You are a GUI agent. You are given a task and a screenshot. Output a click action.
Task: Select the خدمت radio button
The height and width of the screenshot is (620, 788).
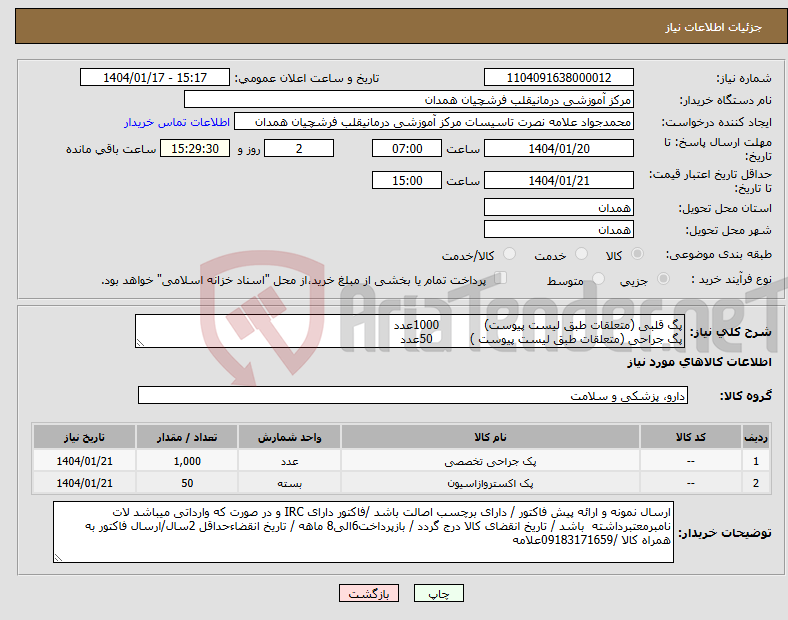[x=581, y=254]
